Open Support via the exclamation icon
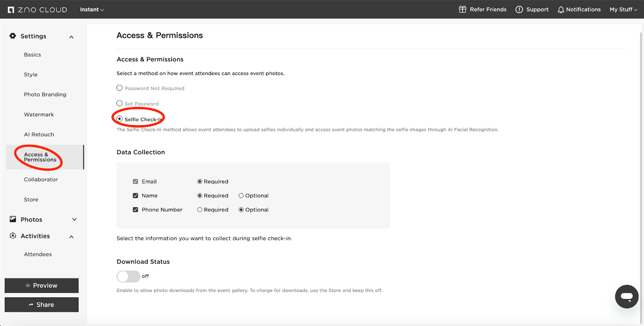 tap(519, 9)
